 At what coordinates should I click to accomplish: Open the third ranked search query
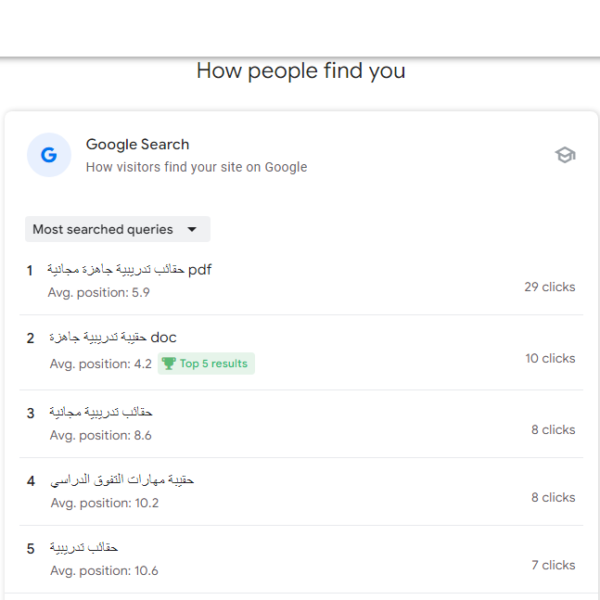[101, 412]
